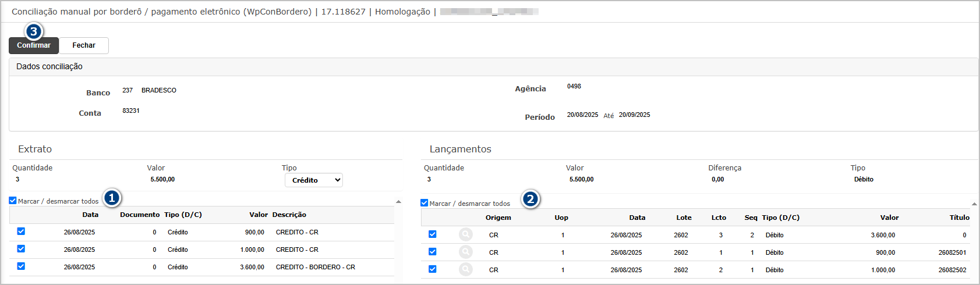The image size is (980, 285).
Task: Click the Título column header
Action: point(959,218)
